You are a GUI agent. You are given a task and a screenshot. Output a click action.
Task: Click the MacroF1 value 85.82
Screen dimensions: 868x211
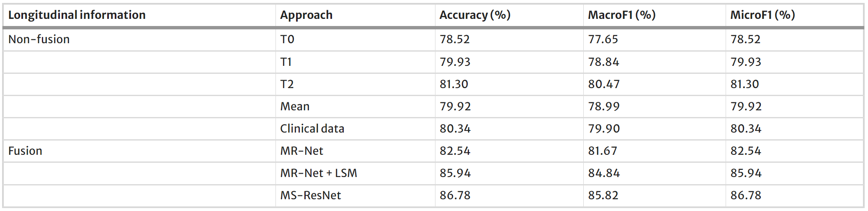(603, 195)
